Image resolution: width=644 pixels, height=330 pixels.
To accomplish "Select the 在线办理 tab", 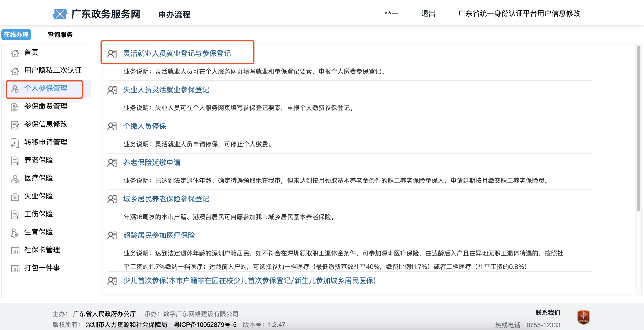I will 16,35.
